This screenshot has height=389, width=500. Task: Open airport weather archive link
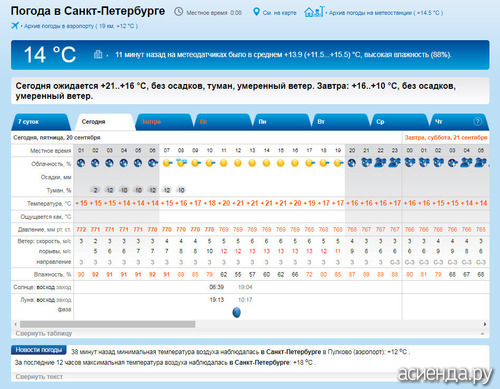[x=81, y=26]
